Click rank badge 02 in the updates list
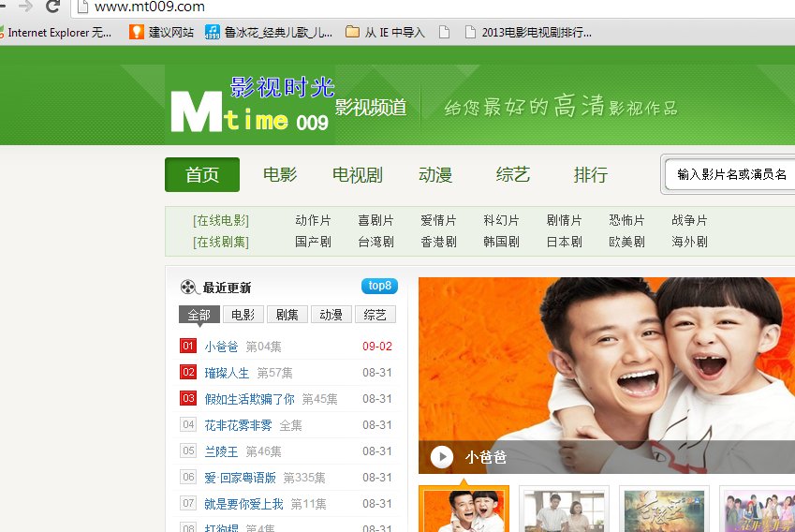This screenshot has width=795, height=532. [x=188, y=372]
